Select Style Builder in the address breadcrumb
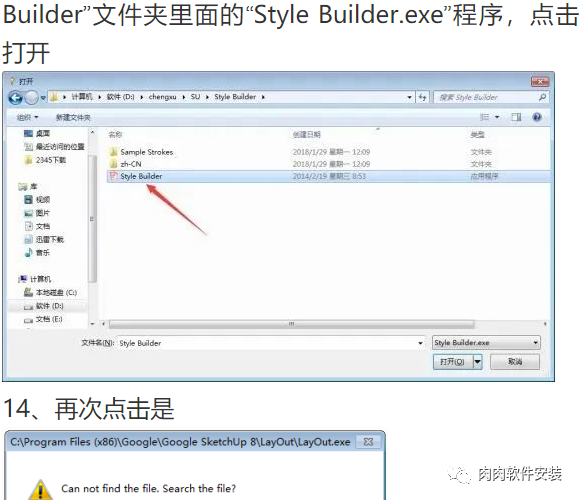The width and height of the screenshot is (580, 500). tap(235, 97)
